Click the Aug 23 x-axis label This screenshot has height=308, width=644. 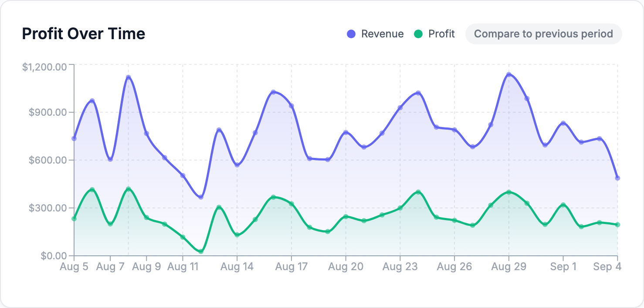tap(400, 267)
